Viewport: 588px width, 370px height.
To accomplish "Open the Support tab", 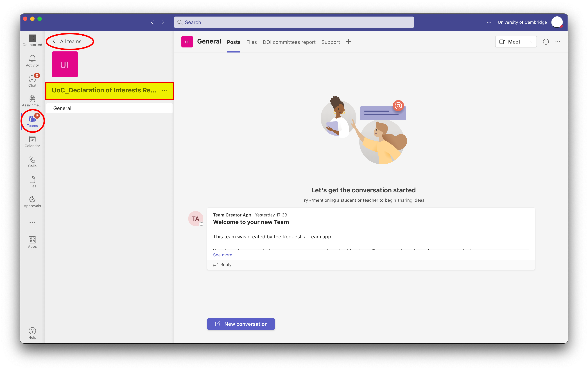I will [x=331, y=42].
